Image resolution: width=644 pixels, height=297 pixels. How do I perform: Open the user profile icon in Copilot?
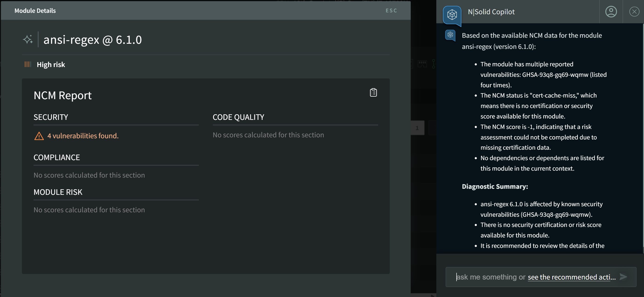[611, 12]
